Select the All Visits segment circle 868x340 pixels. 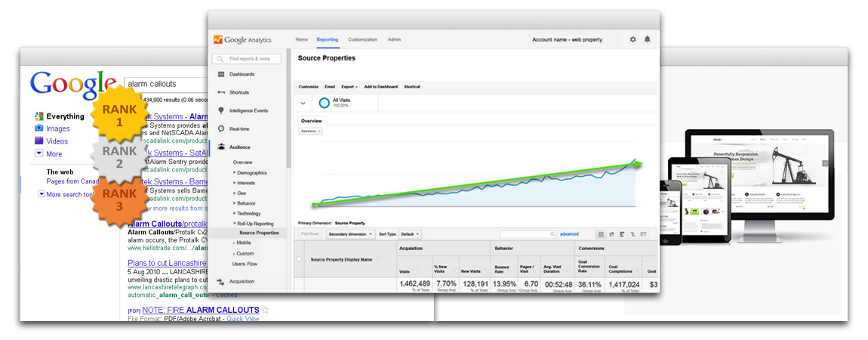click(x=324, y=103)
